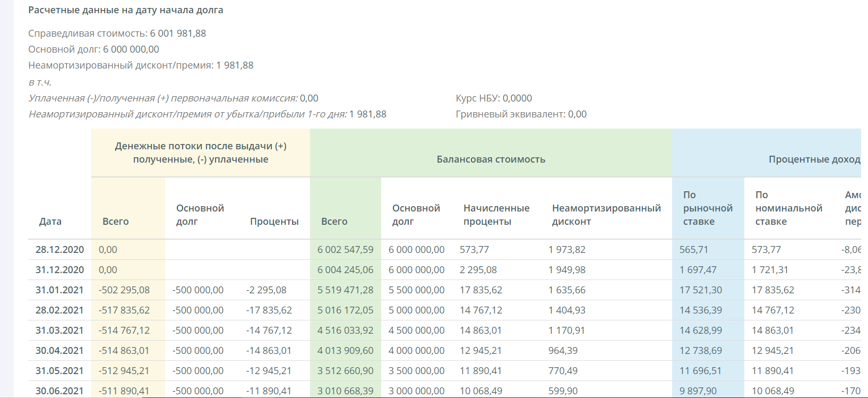Select the date cell 31.03.2021
This screenshot has height=398, width=868.
(59, 331)
